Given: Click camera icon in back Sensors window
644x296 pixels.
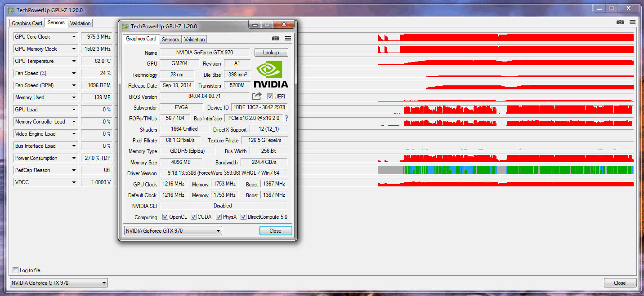Looking at the screenshot, I should coord(620,22).
